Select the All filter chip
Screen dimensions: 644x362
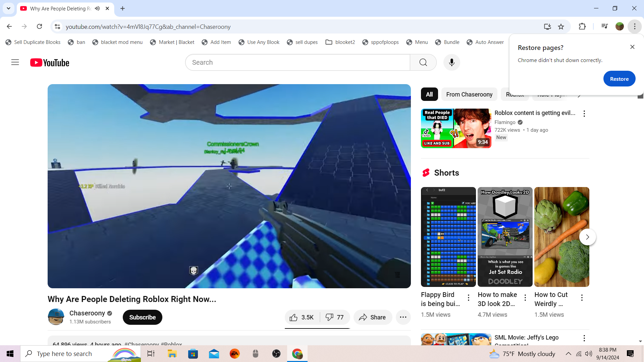(x=429, y=95)
